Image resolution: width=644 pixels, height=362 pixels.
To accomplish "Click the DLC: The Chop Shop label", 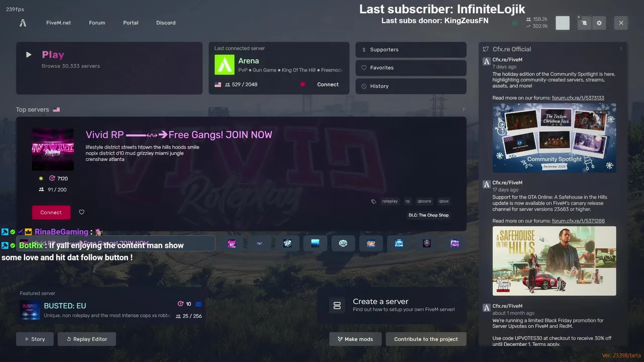I will pyautogui.click(x=429, y=215).
